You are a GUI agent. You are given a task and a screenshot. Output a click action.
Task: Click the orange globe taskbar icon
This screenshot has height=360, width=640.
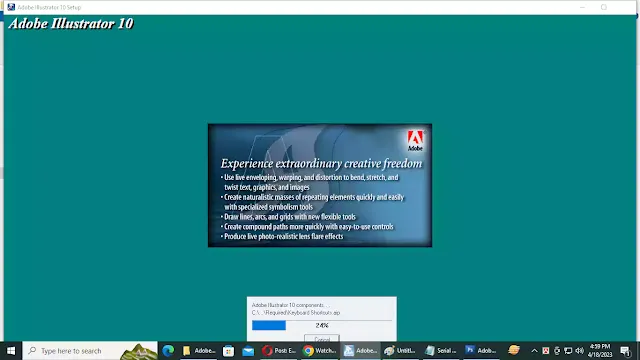[x=514, y=350]
